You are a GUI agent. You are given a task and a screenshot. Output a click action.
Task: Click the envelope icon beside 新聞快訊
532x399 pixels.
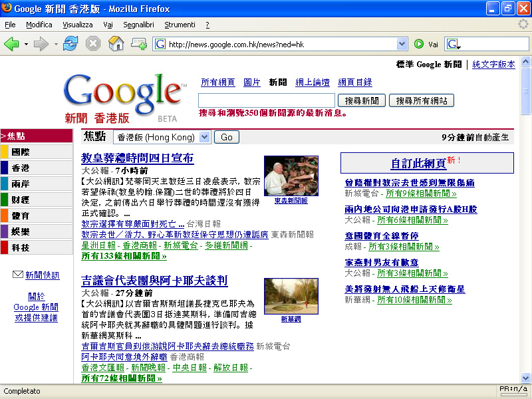point(18,275)
